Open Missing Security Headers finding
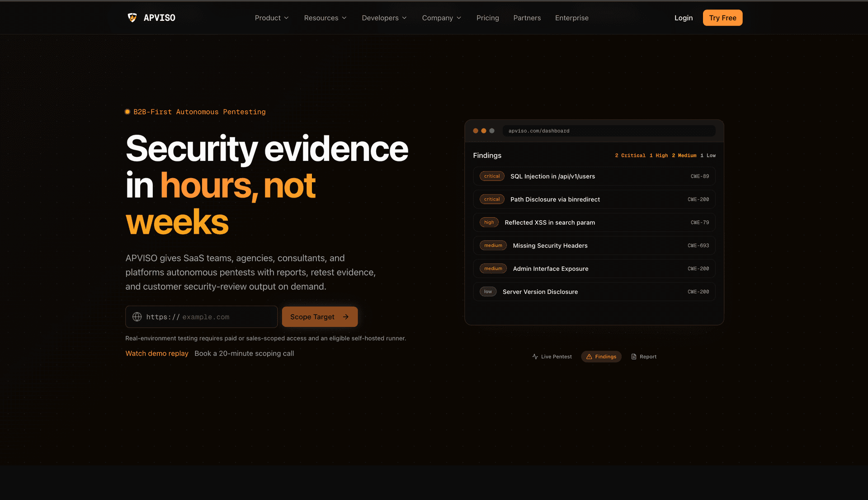868x500 pixels. [594, 245]
